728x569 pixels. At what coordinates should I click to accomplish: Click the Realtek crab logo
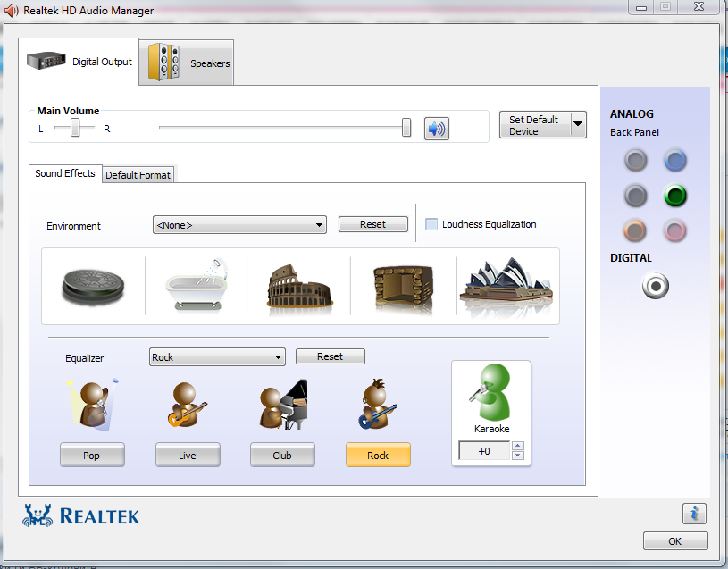[38, 515]
